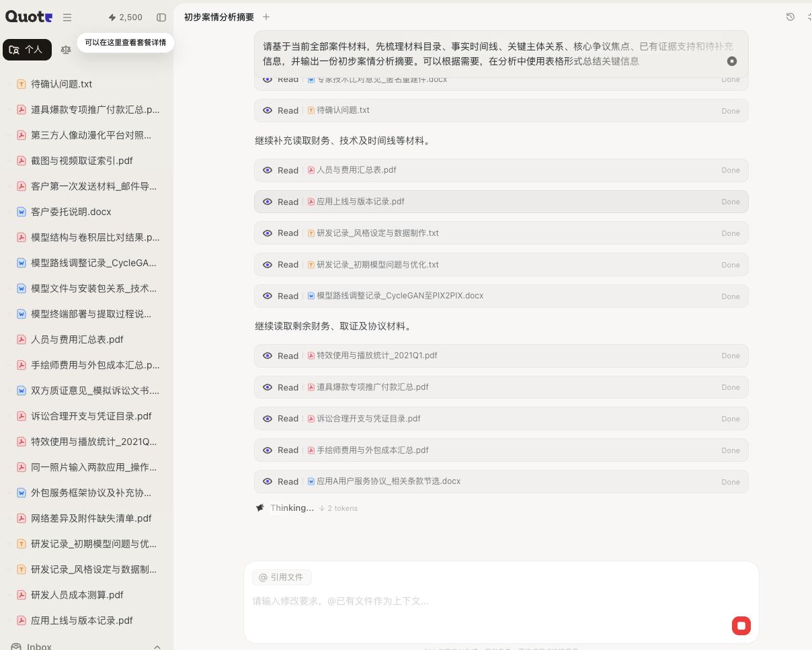Open the conversation history clock icon
Image resolution: width=812 pixels, height=650 pixels.
[790, 17]
